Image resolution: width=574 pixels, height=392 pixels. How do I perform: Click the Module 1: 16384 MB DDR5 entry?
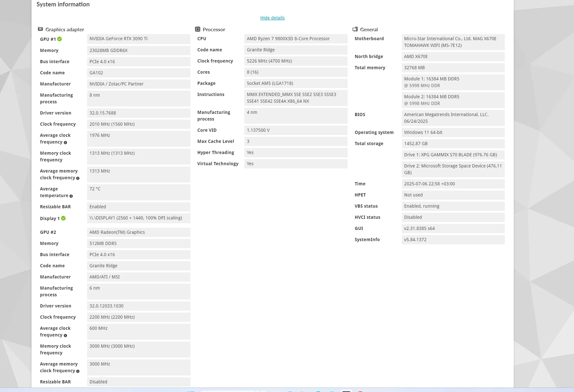coord(453,82)
